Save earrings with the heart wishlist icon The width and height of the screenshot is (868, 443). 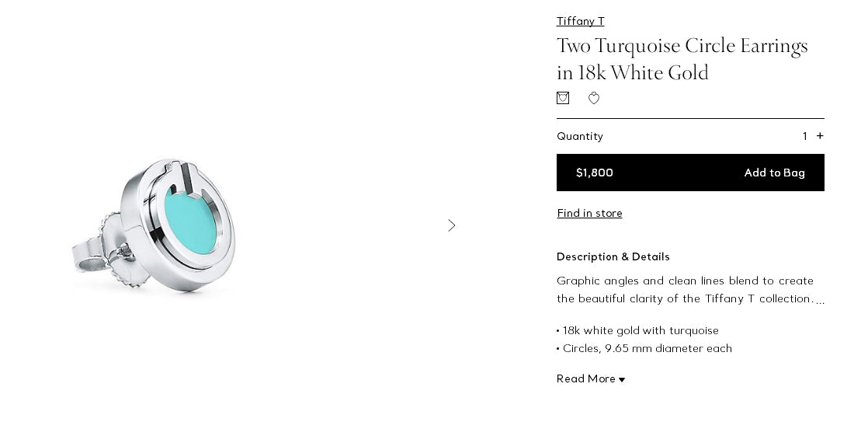coord(594,98)
